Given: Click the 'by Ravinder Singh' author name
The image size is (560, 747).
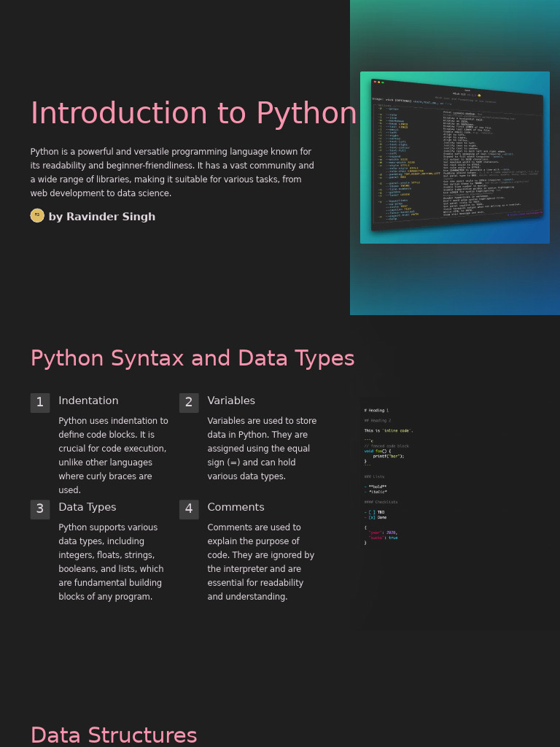Looking at the screenshot, I should tap(101, 217).
